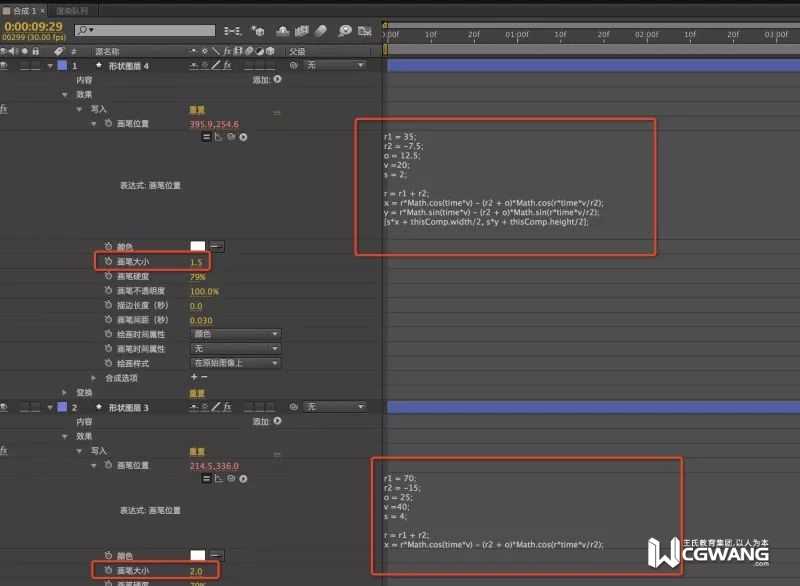Viewport: 800px width, 586px height.
Task: Toggle visibility eye of 形状图层 3
Action: tap(4, 406)
